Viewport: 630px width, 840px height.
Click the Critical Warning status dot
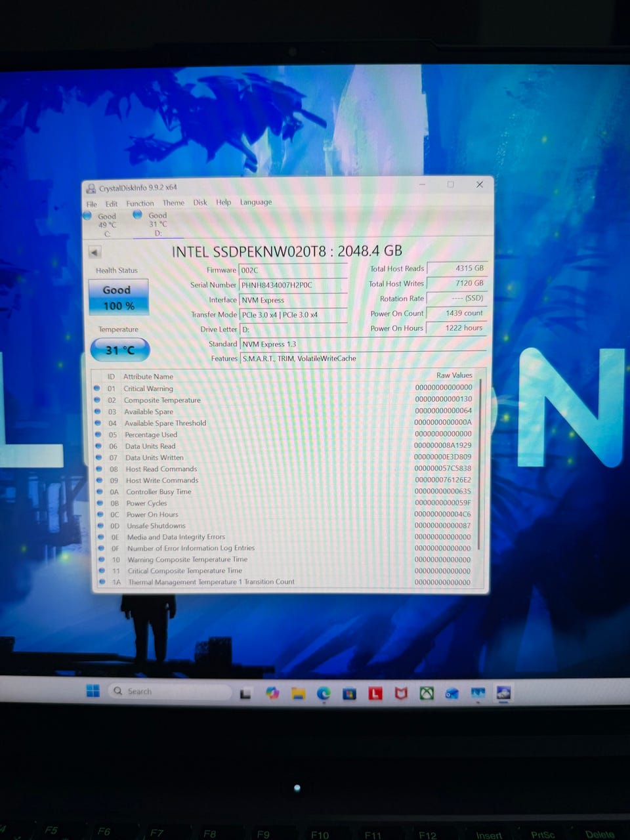[x=96, y=388]
